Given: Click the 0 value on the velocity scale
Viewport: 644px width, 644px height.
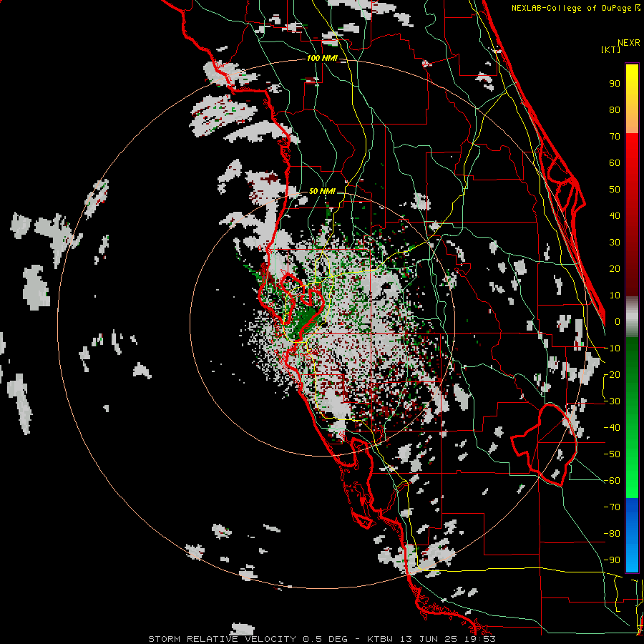Looking at the screenshot, I should click(x=617, y=322).
